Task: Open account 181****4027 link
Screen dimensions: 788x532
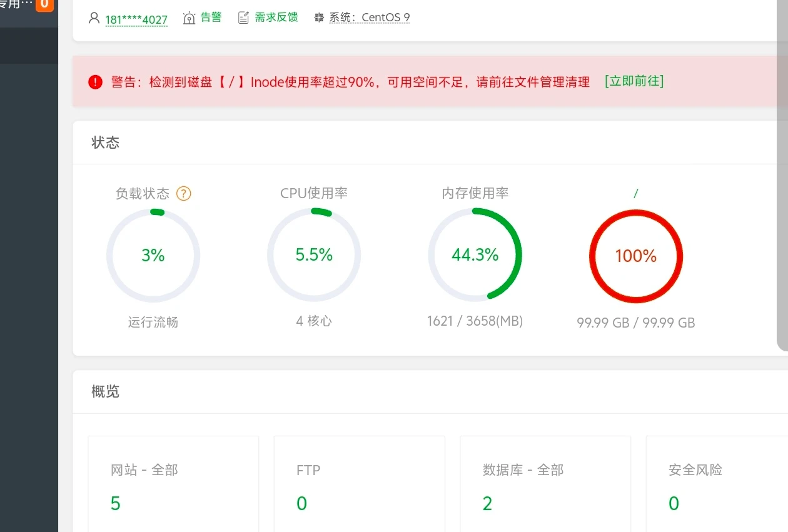Action: point(136,19)
